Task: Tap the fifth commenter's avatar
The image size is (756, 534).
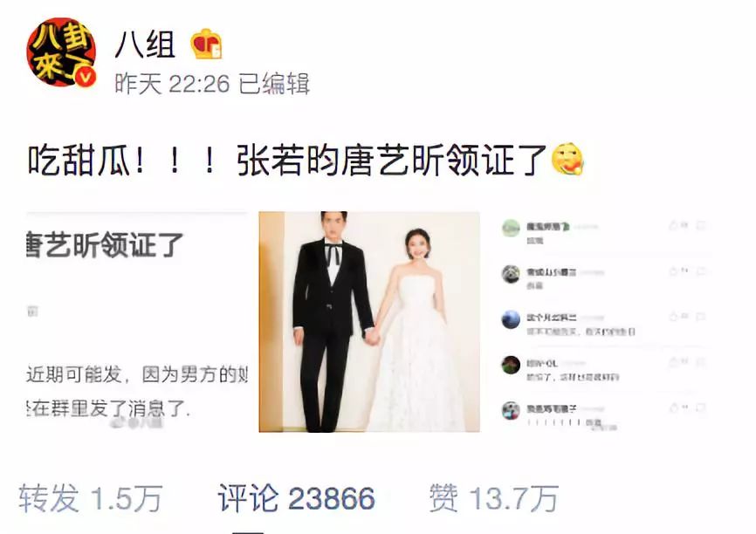Action: coord(511,411)
